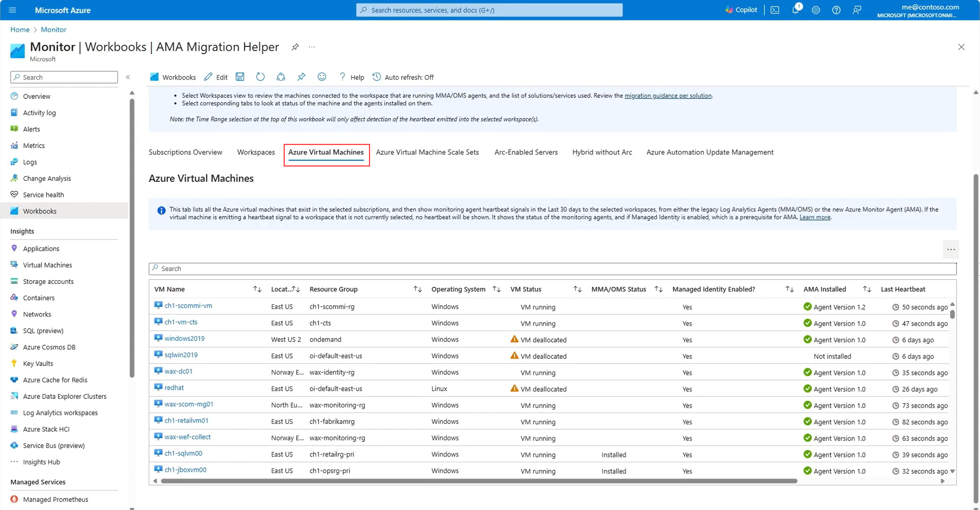Open the notifications bell
The image size is (980, 510).
[795, 10]
